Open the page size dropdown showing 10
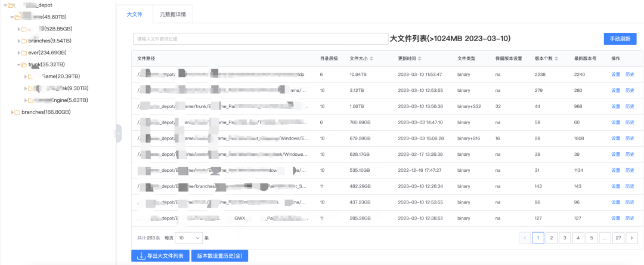This screenshot has width=644, height=265. point(189,238)
